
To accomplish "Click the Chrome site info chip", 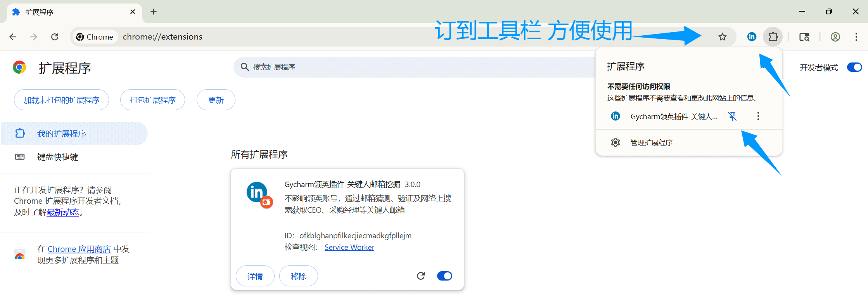I will 95,37.
